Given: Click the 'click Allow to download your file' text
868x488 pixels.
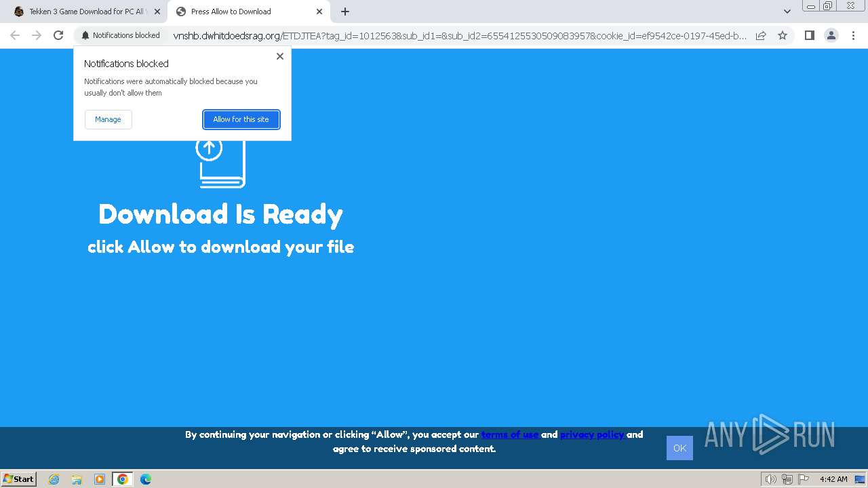Looking at the screenshot, I should [220, 247].
